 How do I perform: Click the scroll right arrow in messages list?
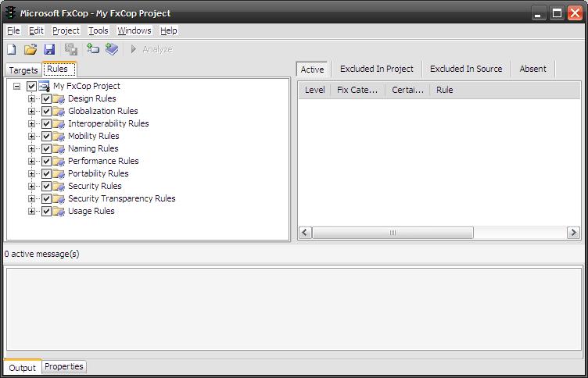tap(573, 233)
